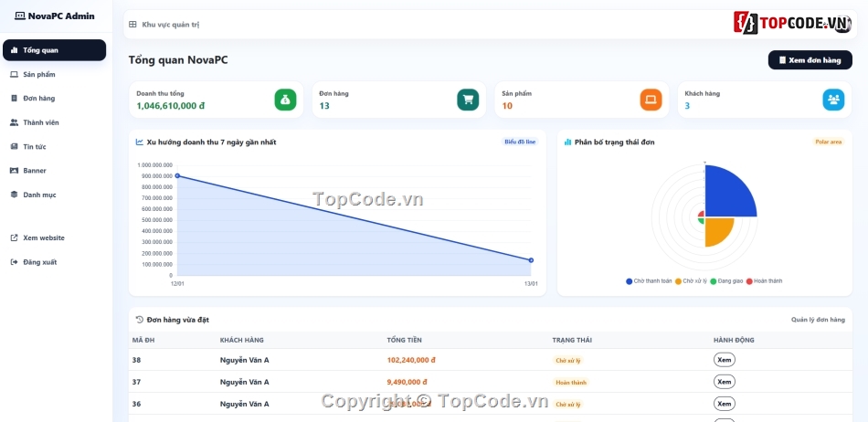
Task: Click the TRẠNG THÁI column header
Action: [572, 340]
